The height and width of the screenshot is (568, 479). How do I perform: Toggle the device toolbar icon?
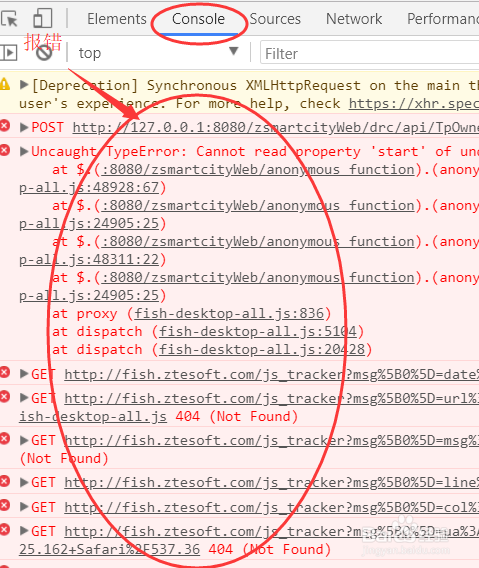click(42, 18)
